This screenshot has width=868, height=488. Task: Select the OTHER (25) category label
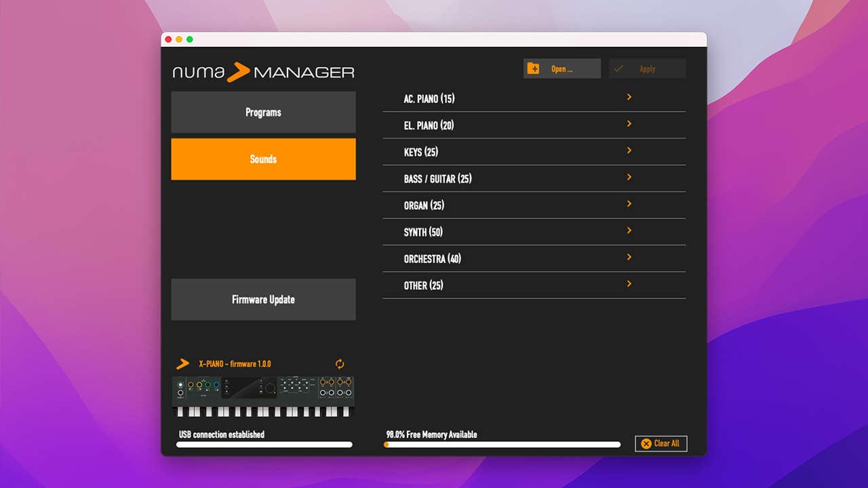423,285
